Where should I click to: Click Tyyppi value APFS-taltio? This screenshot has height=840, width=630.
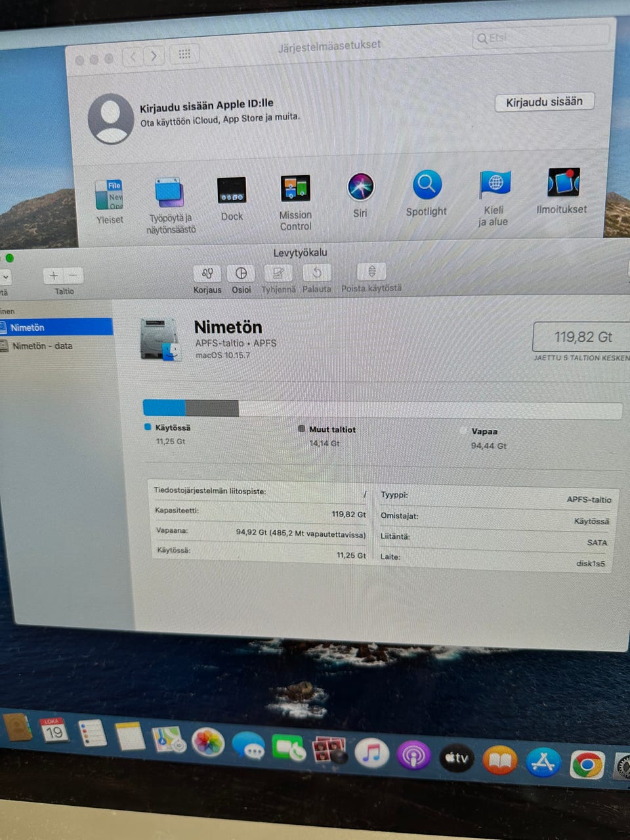589,499
